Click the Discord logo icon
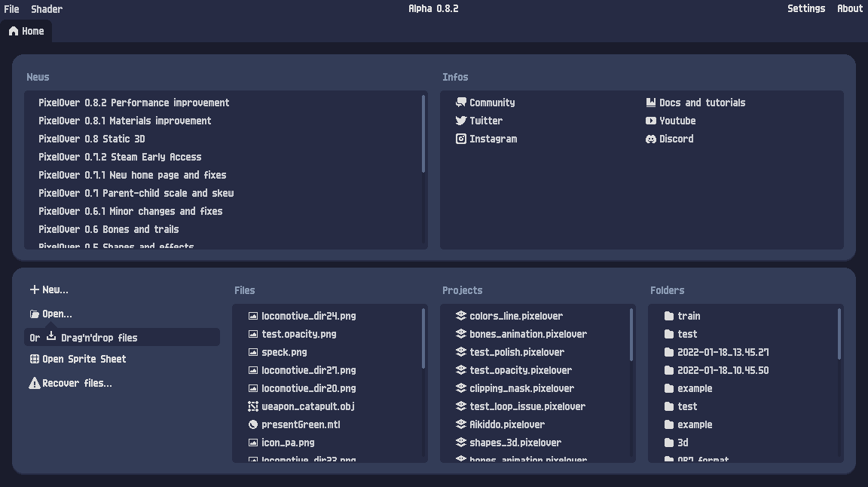868x487 pixels. (650, 139)
